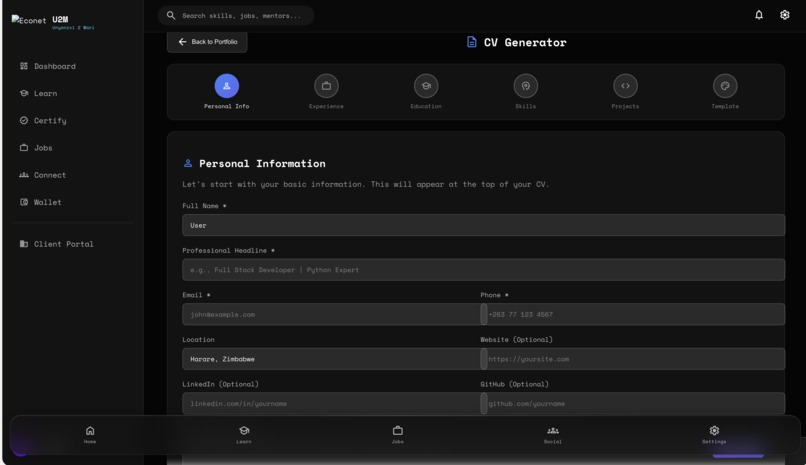Click the Professional Headline field

coord(483,270)
